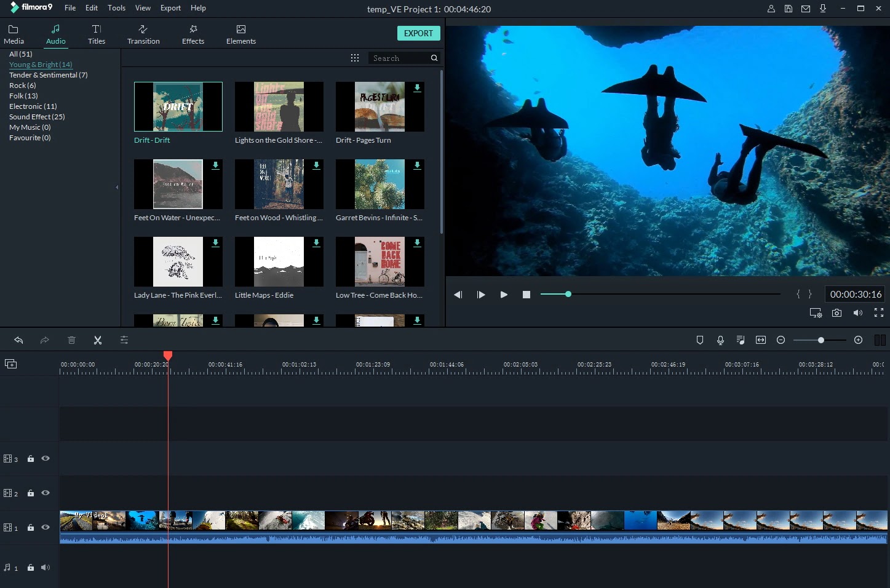Viewport: 890px width, 588px height.
Task: Add a marker to the timeline
Action: pos(700,340)
